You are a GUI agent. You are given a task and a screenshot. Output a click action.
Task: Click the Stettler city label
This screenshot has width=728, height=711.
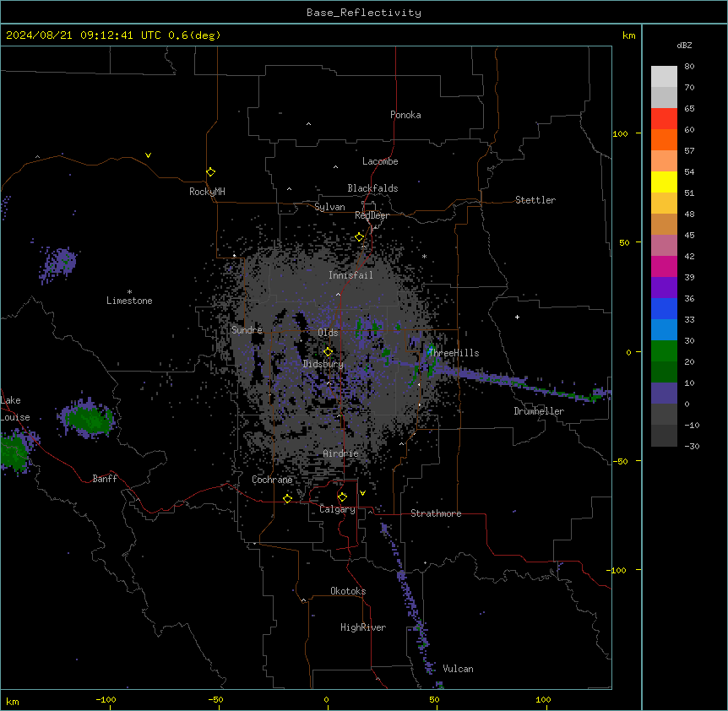pos(535,200)
